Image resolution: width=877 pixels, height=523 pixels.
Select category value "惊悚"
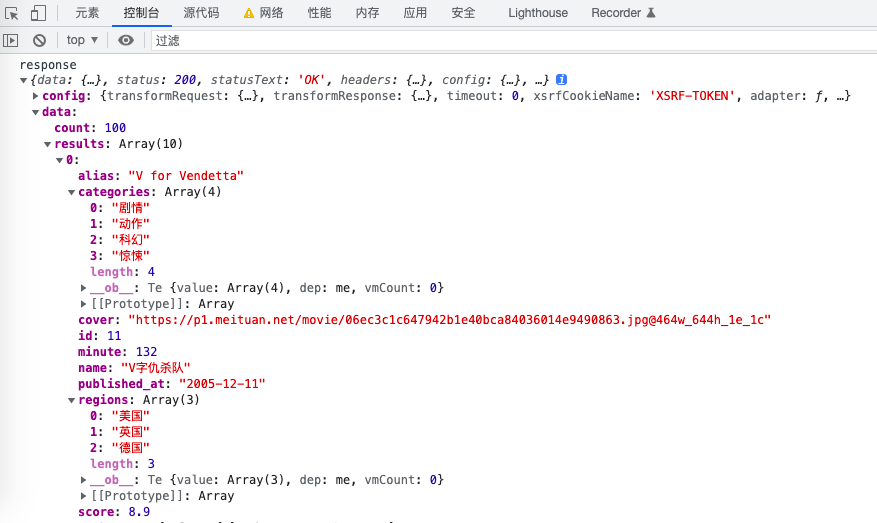(x=131, y=256)
